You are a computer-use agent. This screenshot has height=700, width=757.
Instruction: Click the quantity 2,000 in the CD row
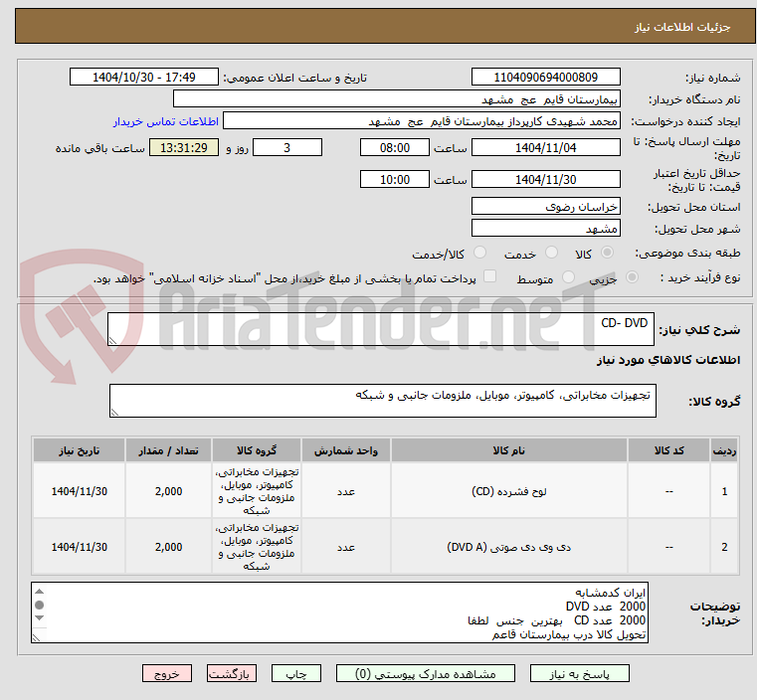coord(168,491)
